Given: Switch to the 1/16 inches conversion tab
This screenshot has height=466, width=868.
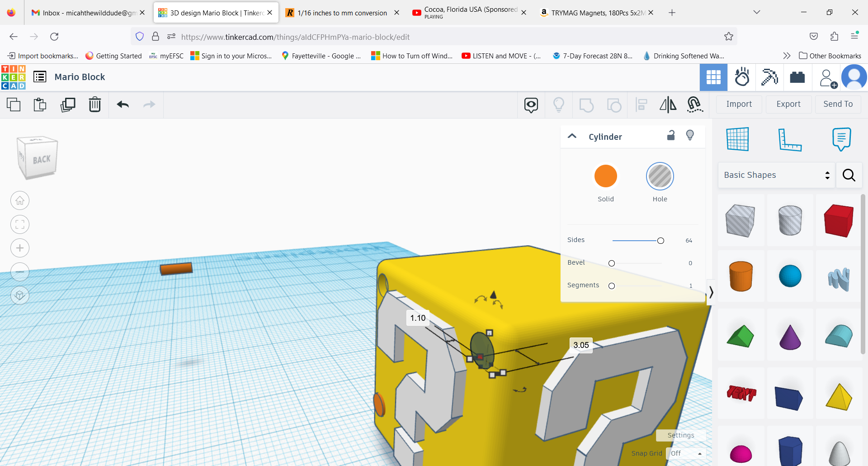Looking at the screenshot, I should coord(341,13).
